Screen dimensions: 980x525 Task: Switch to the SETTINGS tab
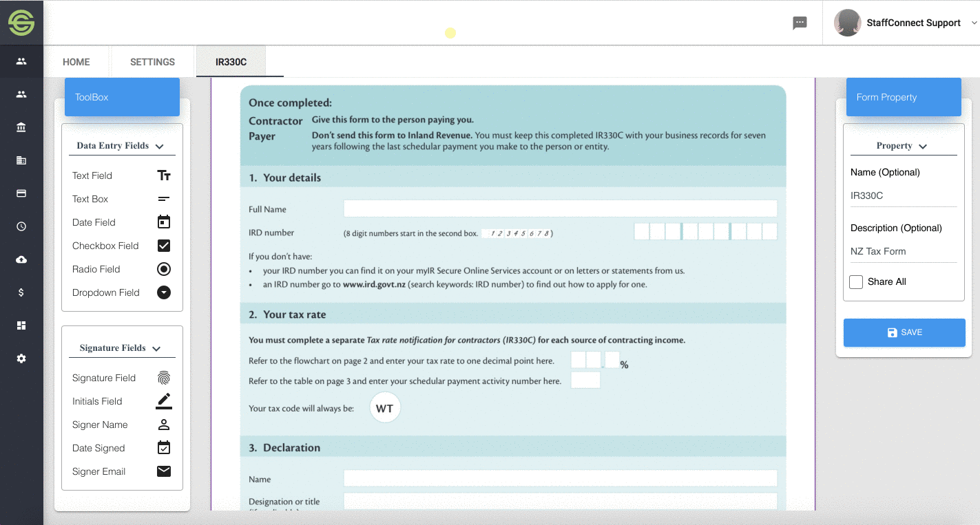tap(153, 62)
